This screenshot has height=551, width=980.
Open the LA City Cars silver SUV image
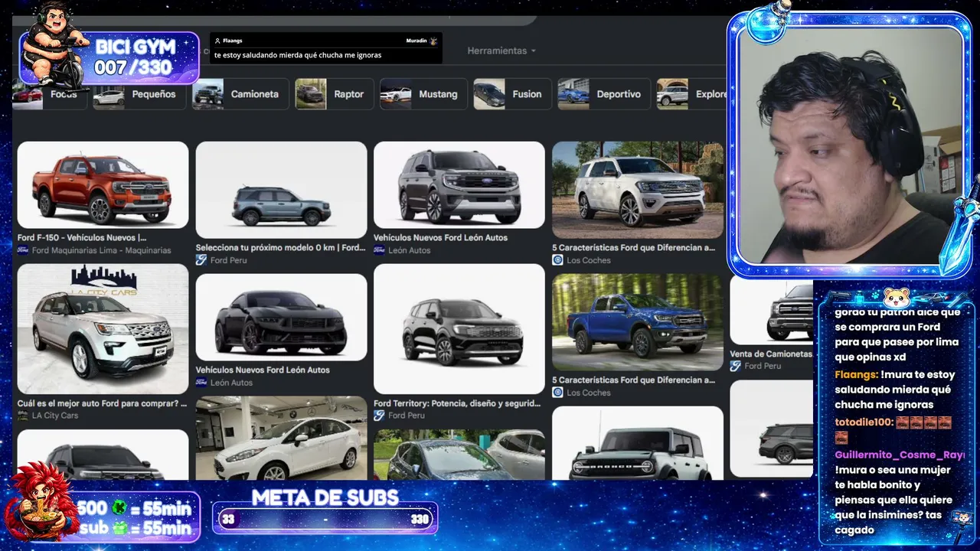[103, 329]
